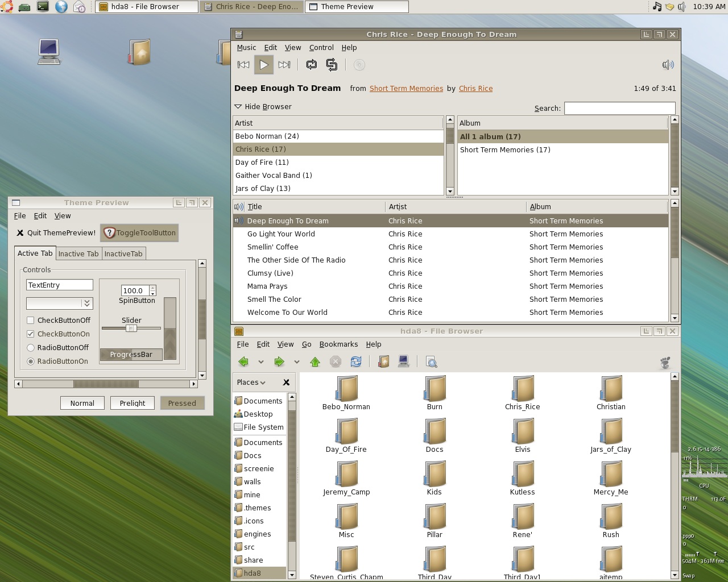Click the Search field in music player
Viewport: 728px width, 582px height.
619,108
